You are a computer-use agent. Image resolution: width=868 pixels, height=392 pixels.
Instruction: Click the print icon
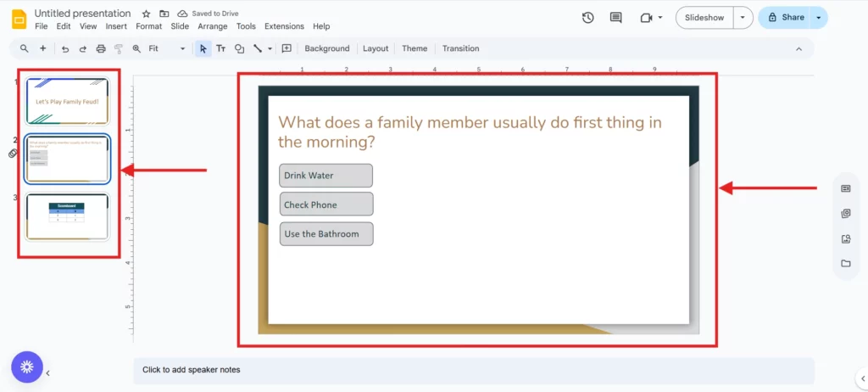pyautogui.click(x=101, y=49)
